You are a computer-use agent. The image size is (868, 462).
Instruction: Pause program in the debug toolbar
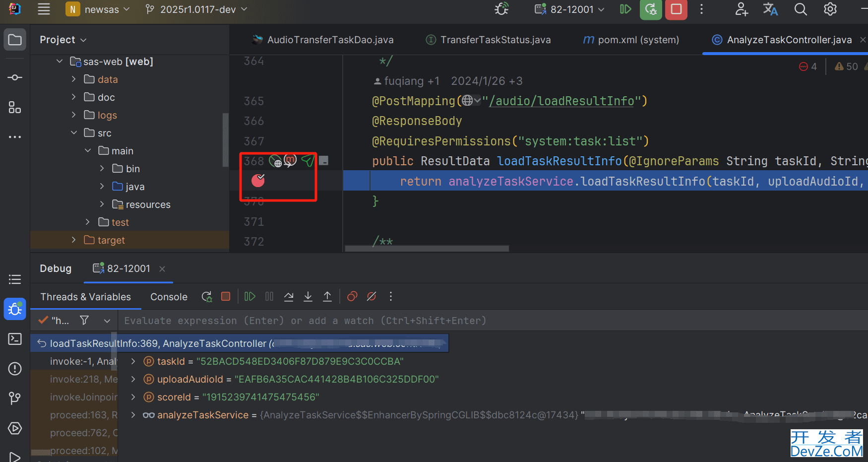tap(269, 297)
